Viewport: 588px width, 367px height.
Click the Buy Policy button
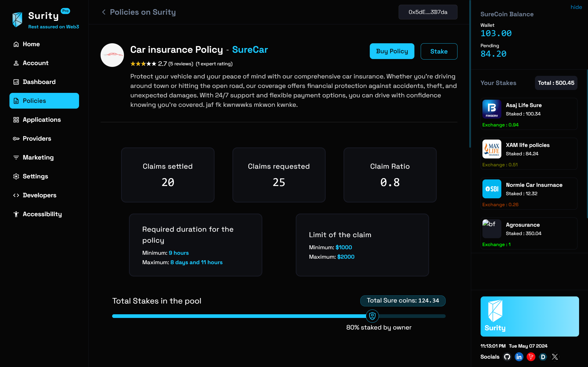pos(392,51)
